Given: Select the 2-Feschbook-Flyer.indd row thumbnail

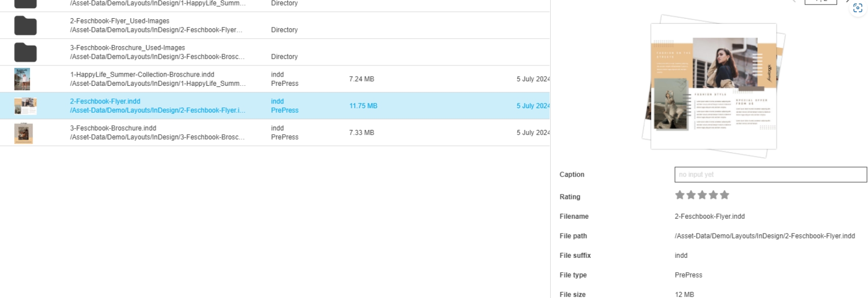Looking at the screenshot, I should [25, 106].
